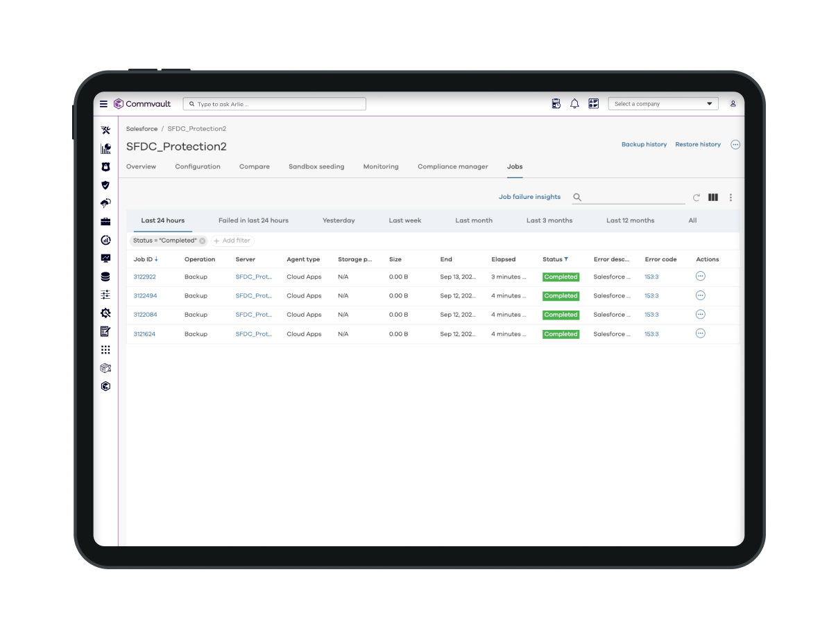Open Job failure insights link
This screenshot has height=644, width=838.
pyautogui.click(x=529, y=197)
